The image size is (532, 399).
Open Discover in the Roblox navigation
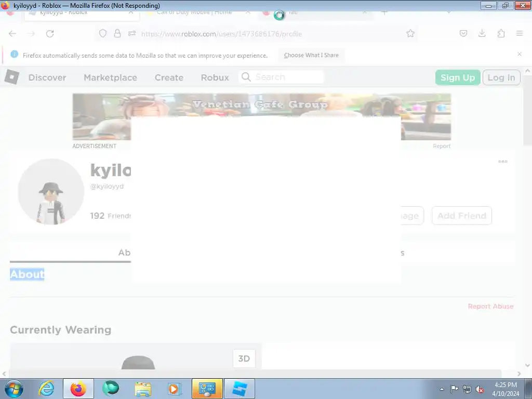[47, 77]
